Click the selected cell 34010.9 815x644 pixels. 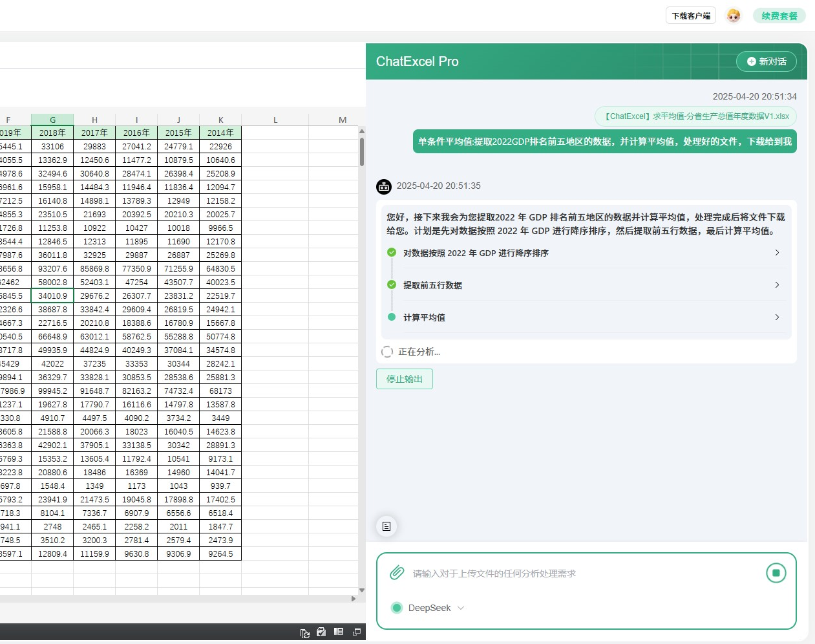52,296
